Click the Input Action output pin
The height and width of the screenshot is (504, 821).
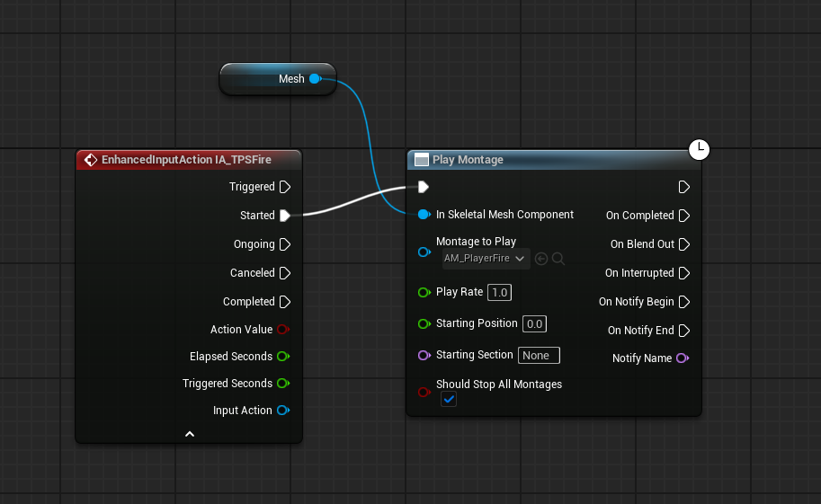click(283, 411)
